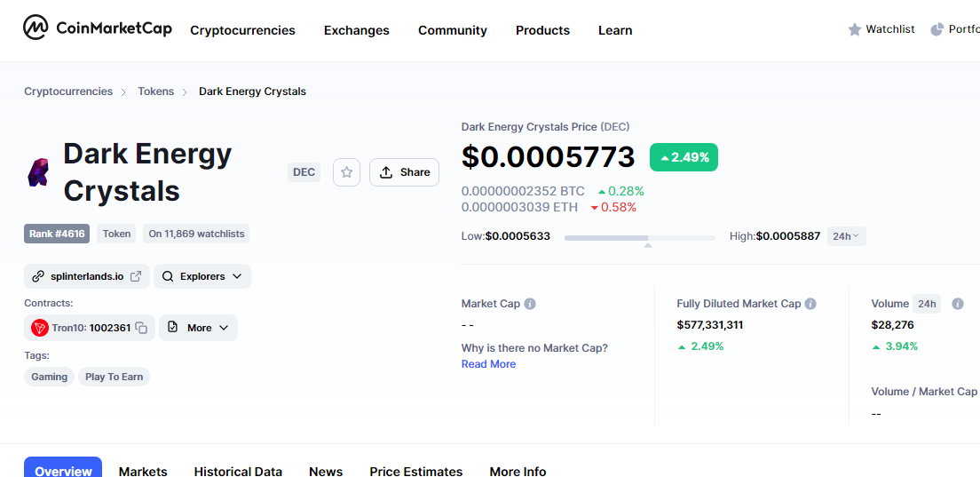Click the 2.49% price change badge
The height and width of the screenshot is (477, 980).
[684, 157]
